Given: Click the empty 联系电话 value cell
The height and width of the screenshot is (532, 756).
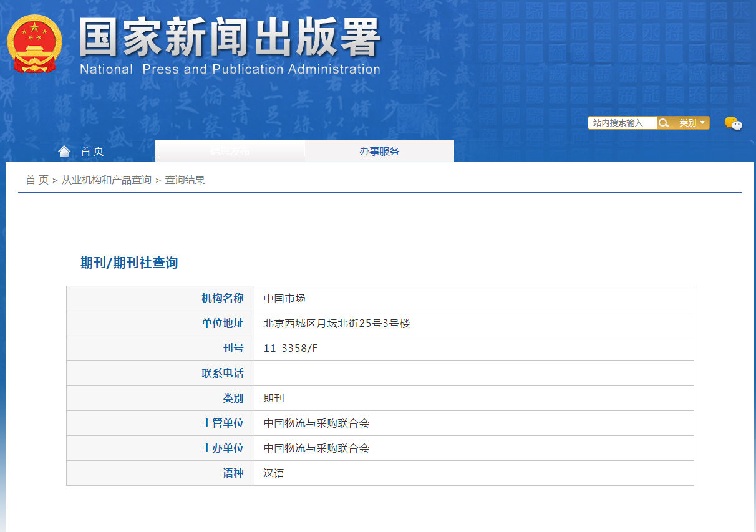Looking at the screenshot, I should [473, 373].
